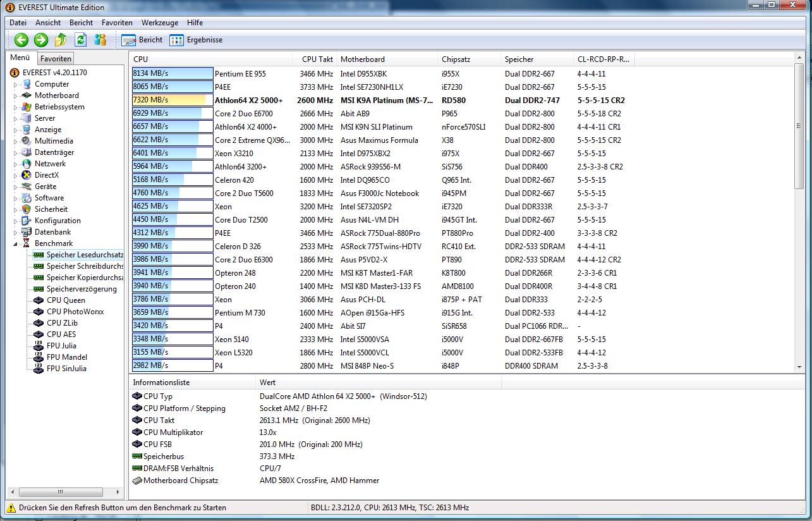Sort by the CL-RCD-RP-R... column header
This screenshot has width=812, height=521.
pyautogui.click(x=603, y=59)
